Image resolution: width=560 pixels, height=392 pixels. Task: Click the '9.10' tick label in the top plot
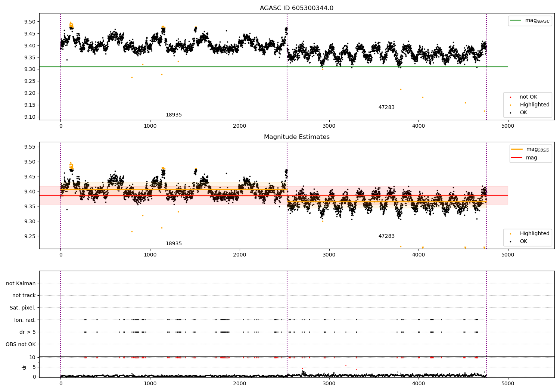click(x=30, y=117)
